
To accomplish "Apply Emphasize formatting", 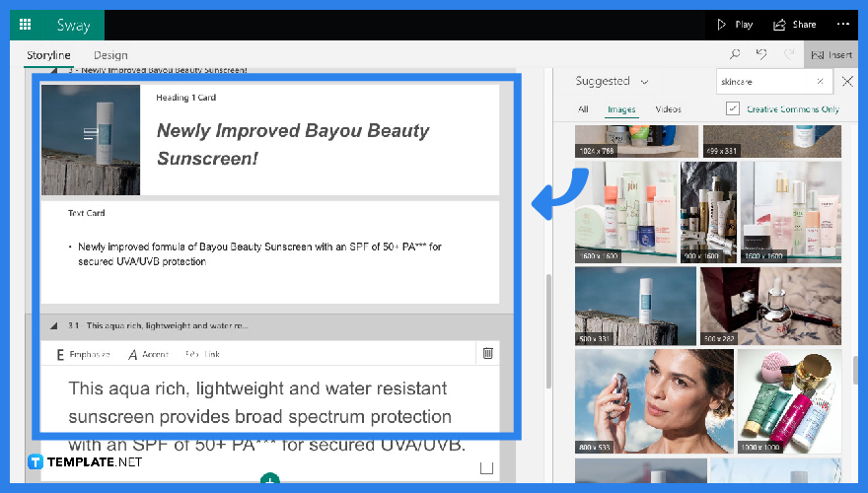I will [x=83, y=354].
